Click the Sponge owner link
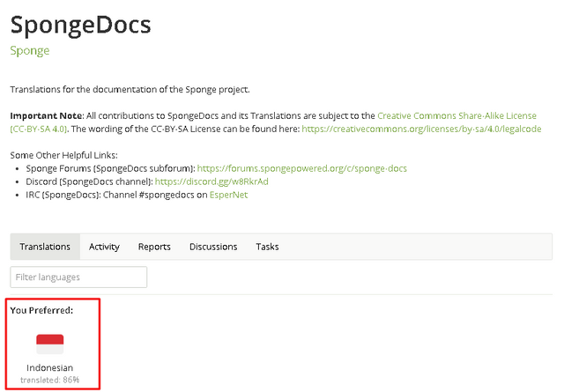The image size is (564, 392). [30, 51]
